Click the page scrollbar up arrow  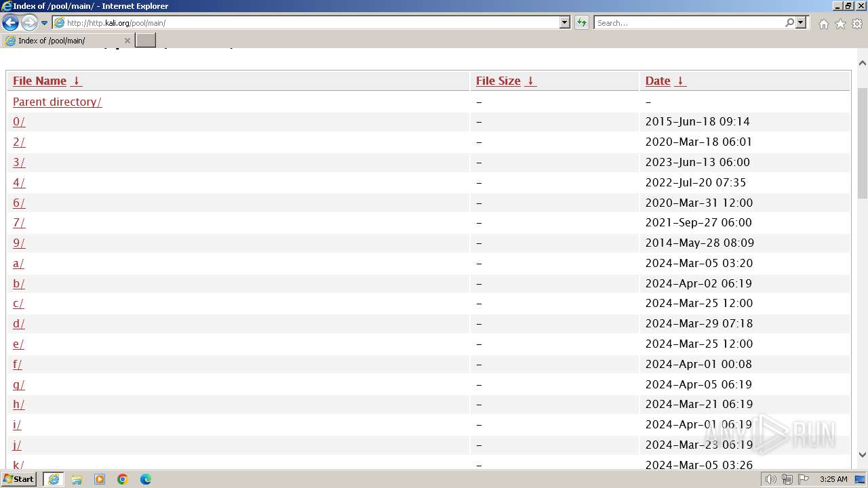point(863,63)
